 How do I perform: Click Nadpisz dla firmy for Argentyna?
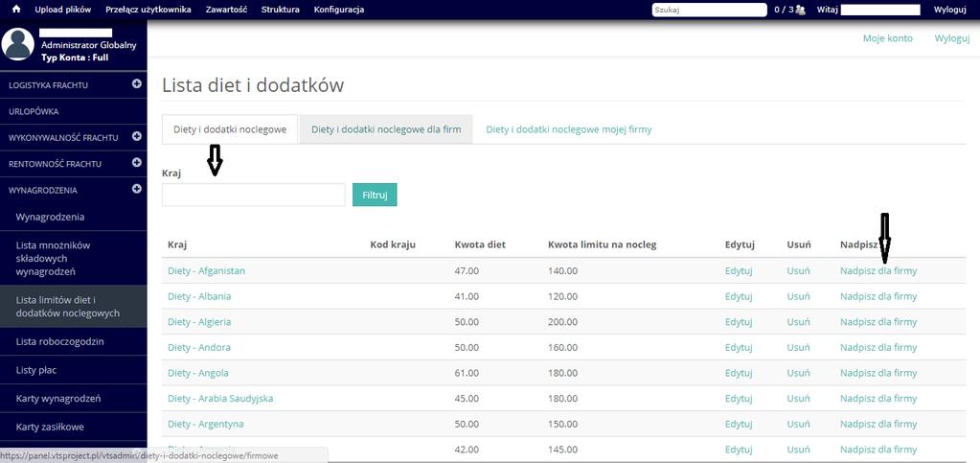878,424
